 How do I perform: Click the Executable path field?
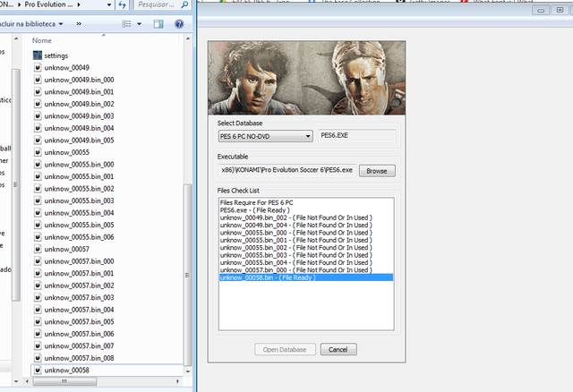286,170
